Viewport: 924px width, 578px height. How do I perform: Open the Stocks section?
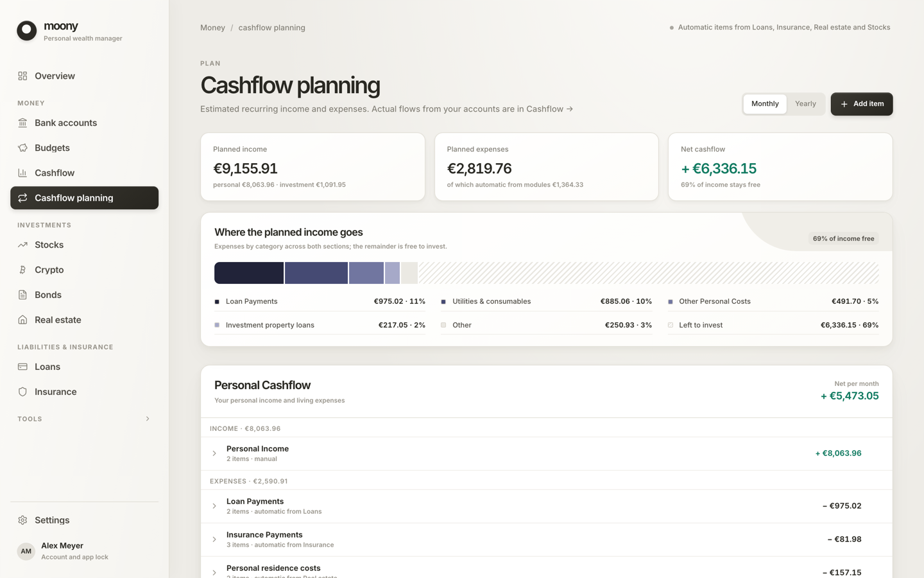coord(84,245)
